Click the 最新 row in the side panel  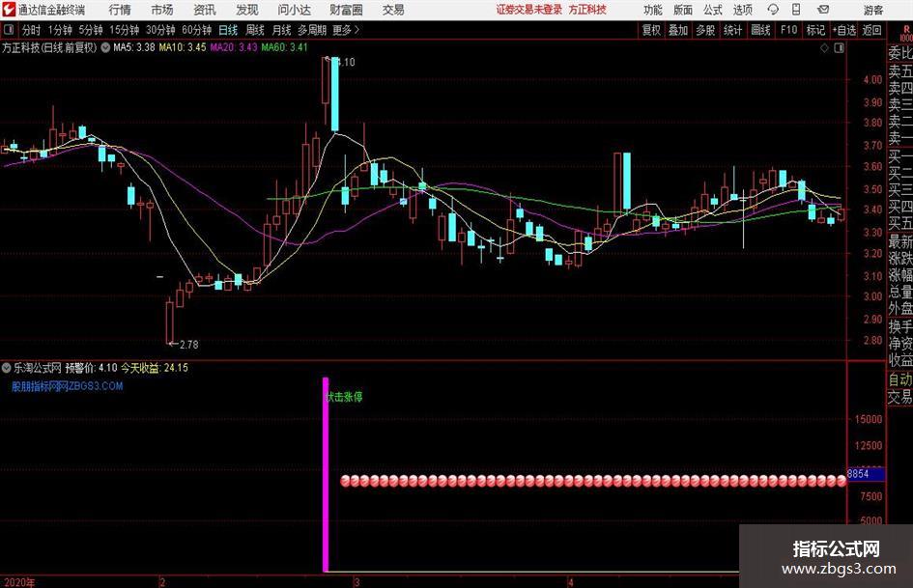click(900, 241)
